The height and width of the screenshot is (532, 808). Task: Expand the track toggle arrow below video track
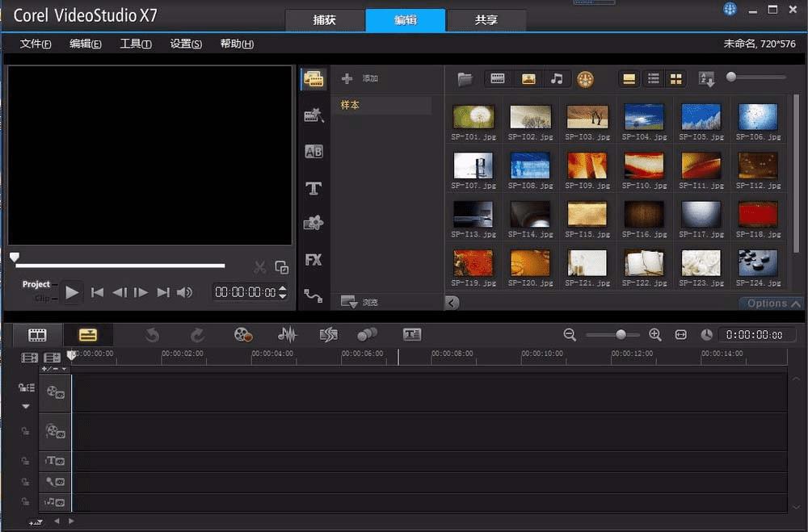tap(25, 406)
